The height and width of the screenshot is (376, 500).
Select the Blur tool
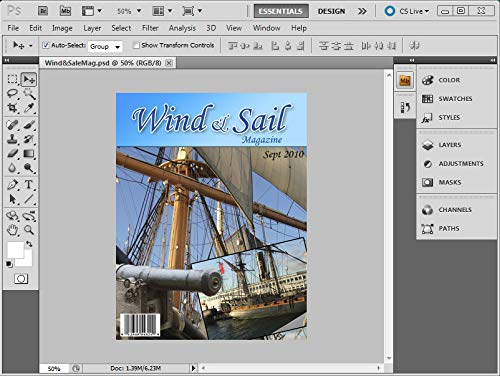click(12, 168)
